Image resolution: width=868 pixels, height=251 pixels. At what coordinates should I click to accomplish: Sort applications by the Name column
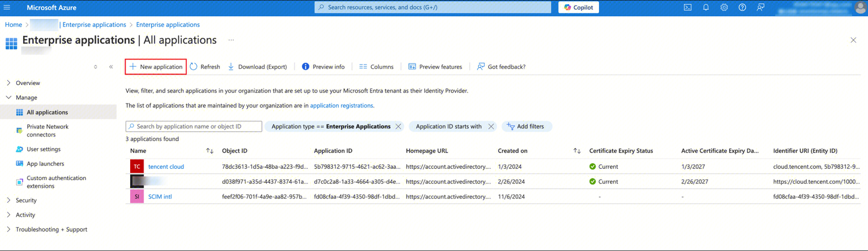(209, 151)
